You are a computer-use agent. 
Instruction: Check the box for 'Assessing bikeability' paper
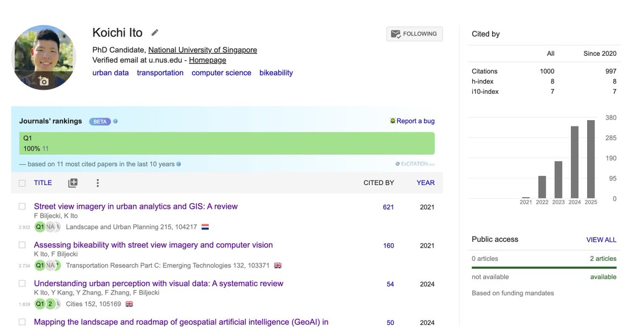tap(22, 244)
